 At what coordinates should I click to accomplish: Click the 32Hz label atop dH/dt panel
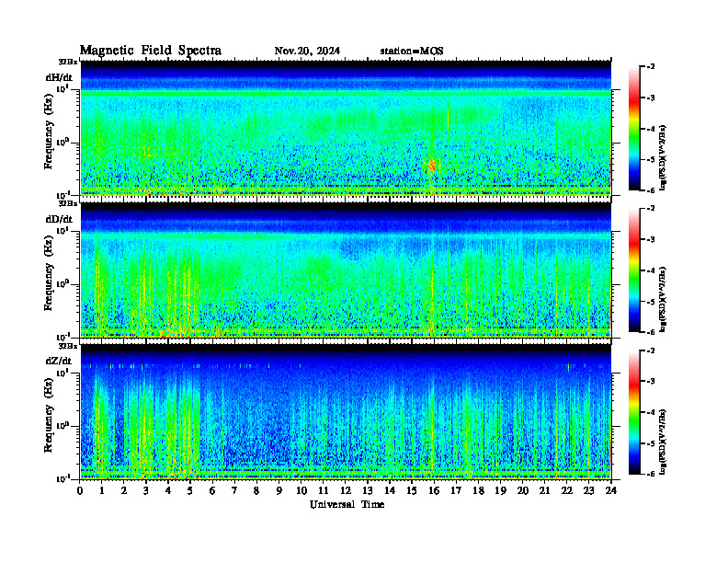(68, 62)
